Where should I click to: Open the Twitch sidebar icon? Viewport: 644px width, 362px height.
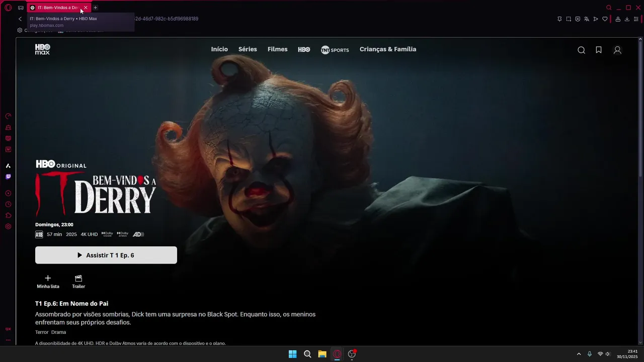(8, 176)
